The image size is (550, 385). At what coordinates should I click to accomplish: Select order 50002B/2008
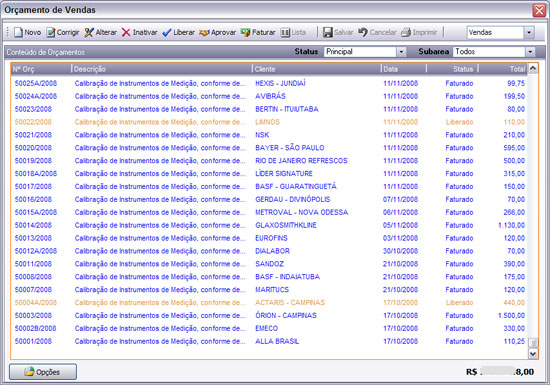point(35,328)
